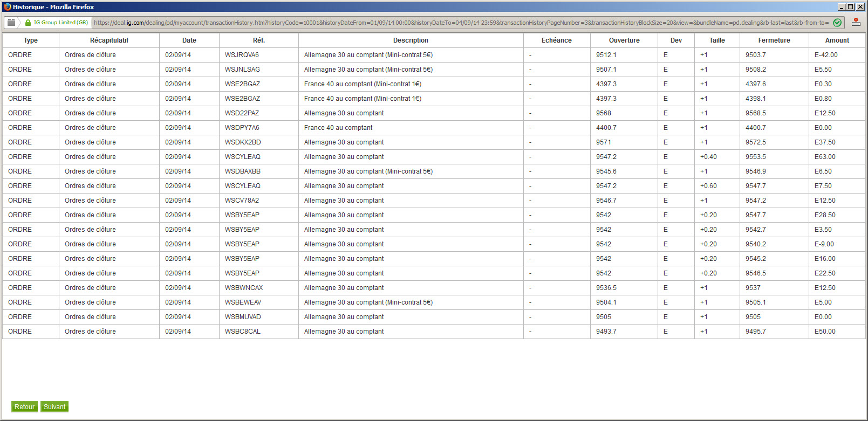
Task: Click closing price 9495.7
Action: tap(756, 332)
